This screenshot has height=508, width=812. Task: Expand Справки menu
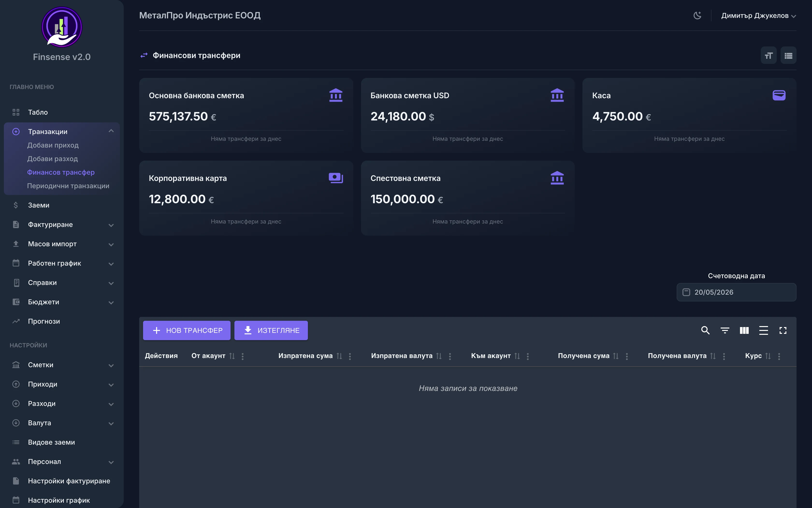click(62, 283)
